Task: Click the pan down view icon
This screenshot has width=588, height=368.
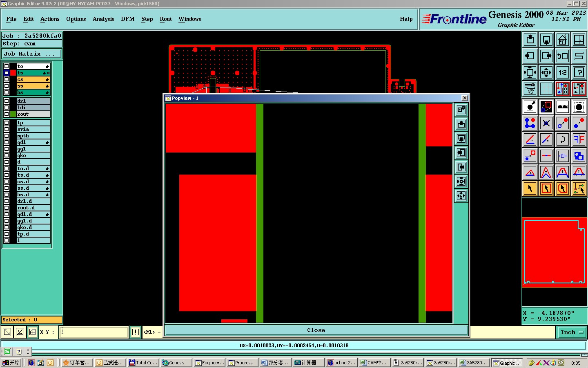Action: pyautogui.click(x=546, y=40)
